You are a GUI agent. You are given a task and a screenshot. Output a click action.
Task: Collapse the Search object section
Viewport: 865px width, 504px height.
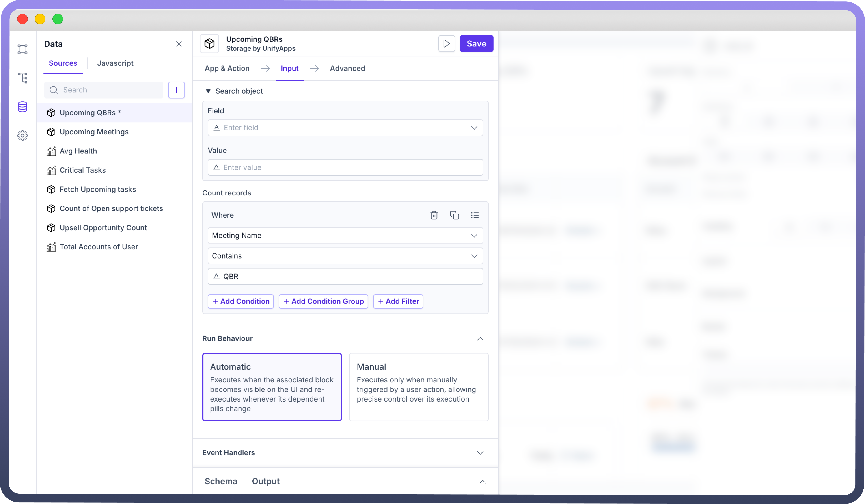click(x=208, y=91)
